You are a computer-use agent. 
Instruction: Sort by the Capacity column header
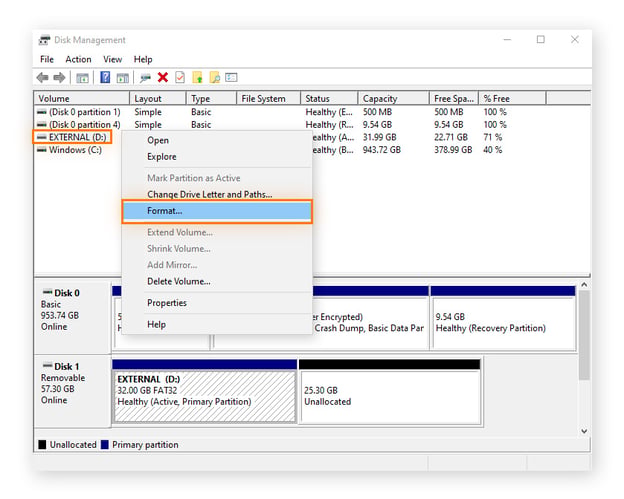(x=394, y=98)
